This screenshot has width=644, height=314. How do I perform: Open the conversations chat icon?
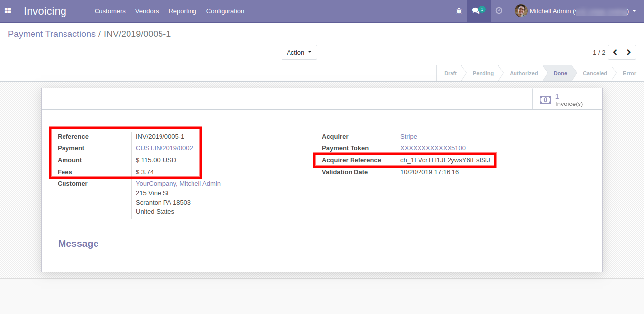click(476, 11)
